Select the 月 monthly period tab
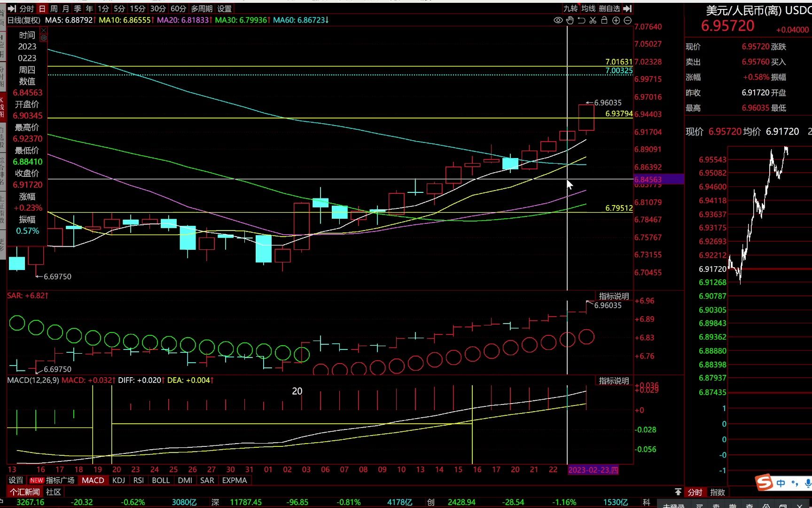The height and width of the screenshot is (508, 812). pyautogui.click(x=66, y=8)
